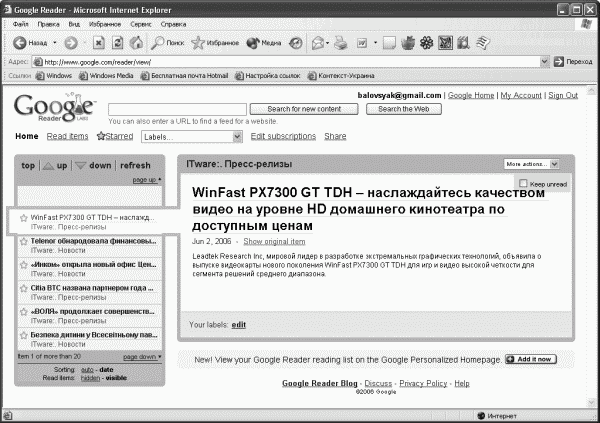Viewport: 600px width, 423px height.
Task: Open the Сервис menu
Action: (x=141, y=24)
